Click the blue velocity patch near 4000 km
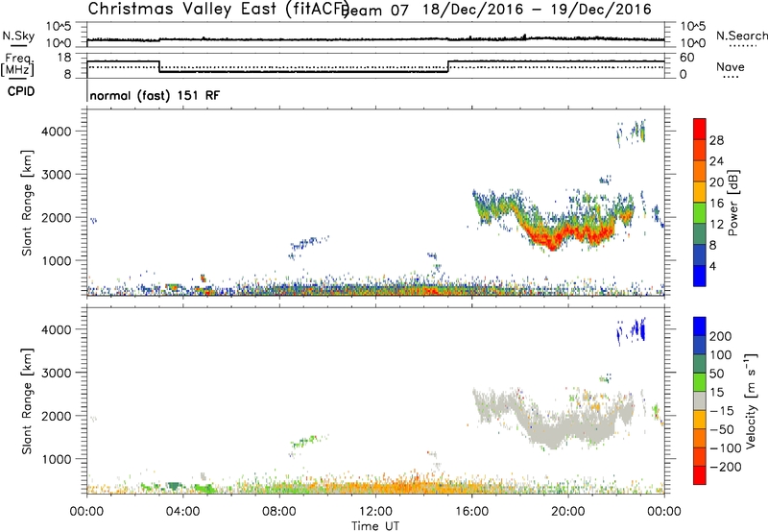Image resolution: width=768 pixels, height=532 pixels. pos(633,329)
